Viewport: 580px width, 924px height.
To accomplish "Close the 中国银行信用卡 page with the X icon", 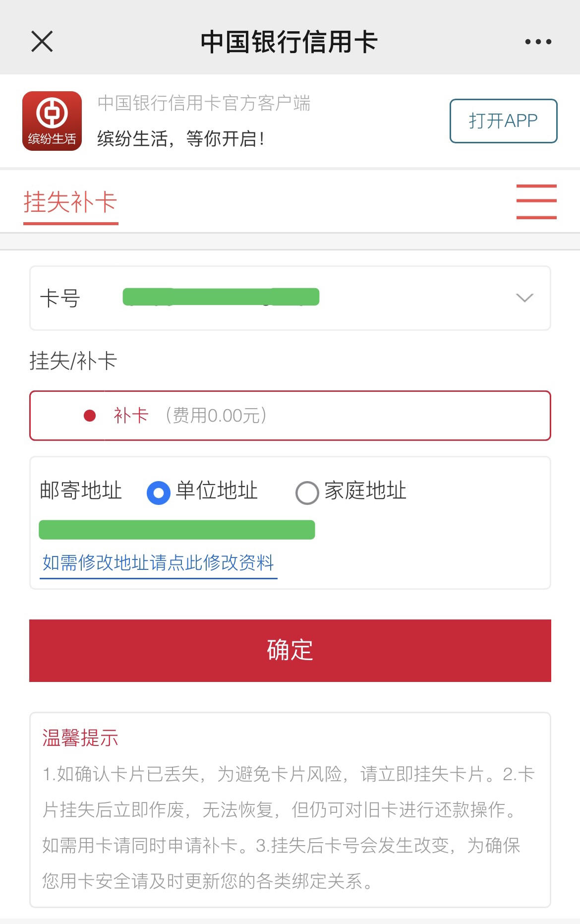I will 42,41.
